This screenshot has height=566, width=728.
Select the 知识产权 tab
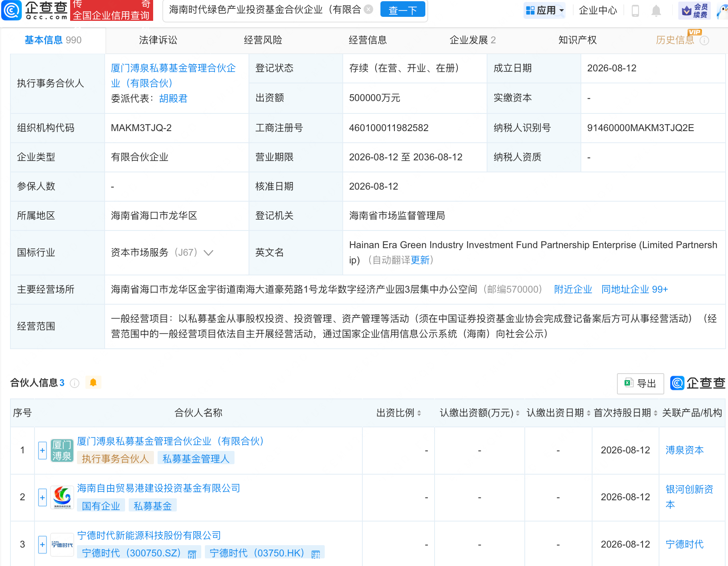[x=578, y=40]
